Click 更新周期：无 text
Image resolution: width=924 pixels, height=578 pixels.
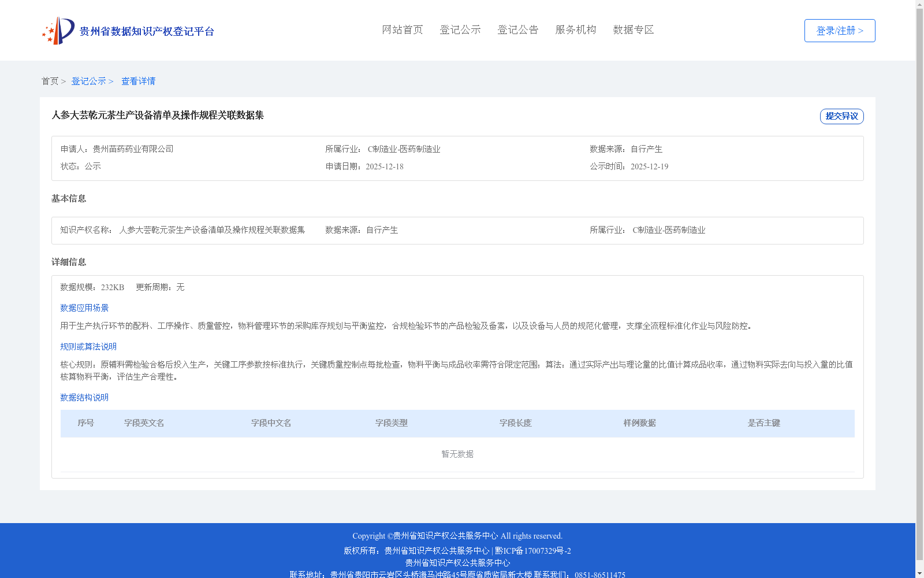point(160,287)
